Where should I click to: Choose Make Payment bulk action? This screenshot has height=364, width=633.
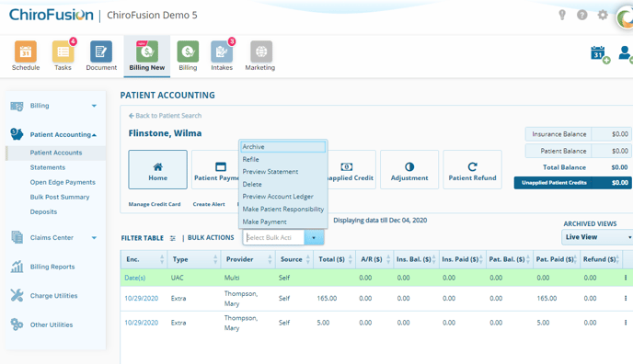click(283, 222)
